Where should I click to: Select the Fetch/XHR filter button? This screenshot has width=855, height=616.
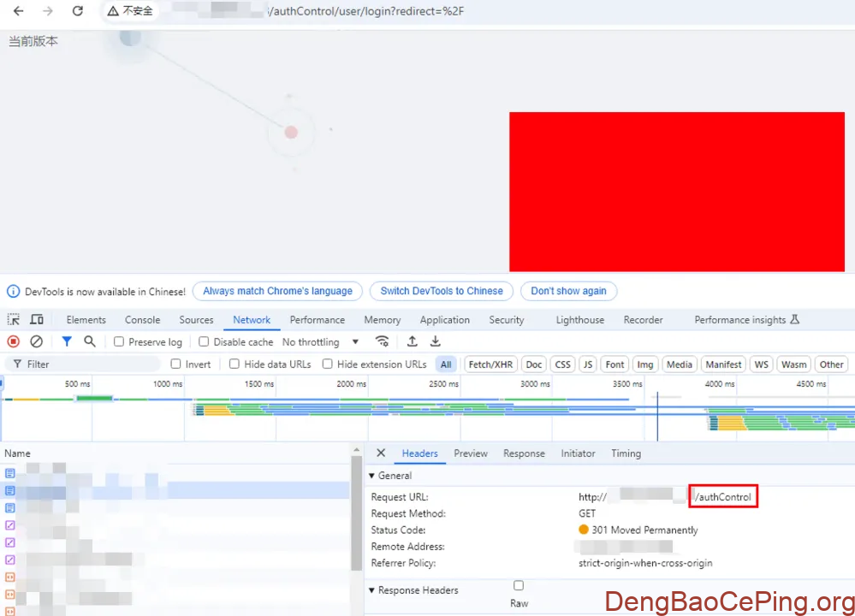pyautogui.click(x=491, y=364)
